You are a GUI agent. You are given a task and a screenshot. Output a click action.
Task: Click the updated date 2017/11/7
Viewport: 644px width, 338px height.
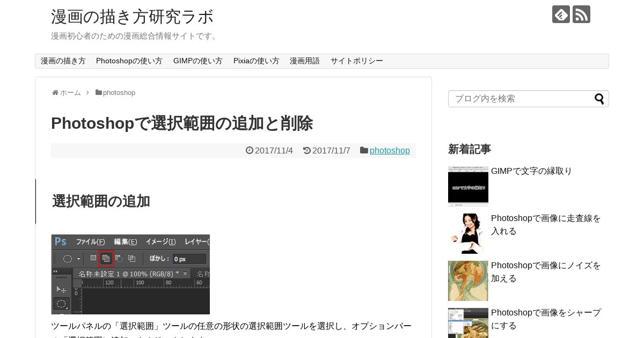[x=331, y=151]
